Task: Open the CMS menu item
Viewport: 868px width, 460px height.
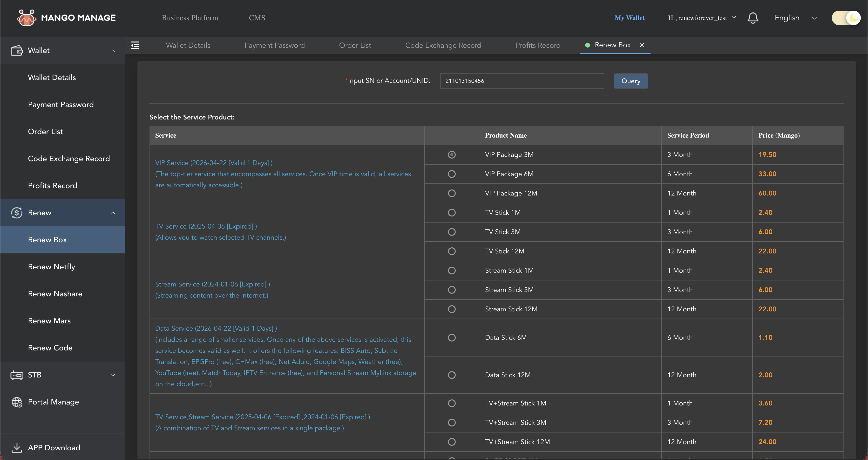Action: pyautogui.click(x=257, y=18)
